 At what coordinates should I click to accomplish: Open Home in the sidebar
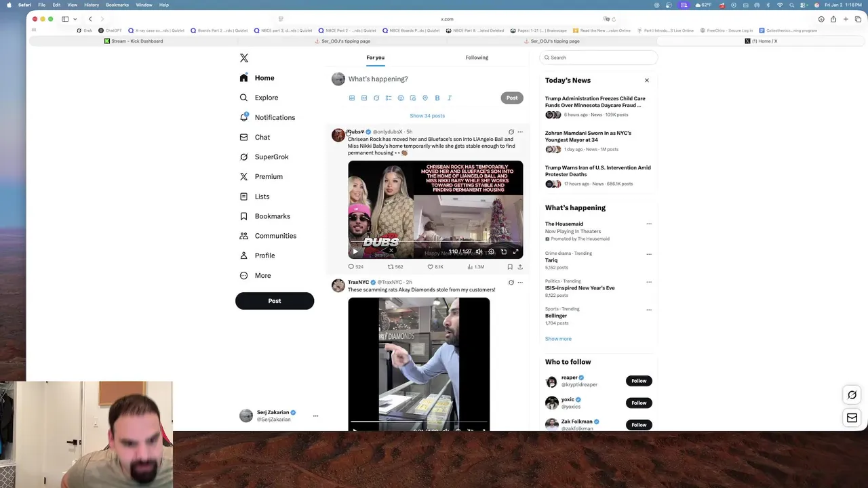point(257,78)
